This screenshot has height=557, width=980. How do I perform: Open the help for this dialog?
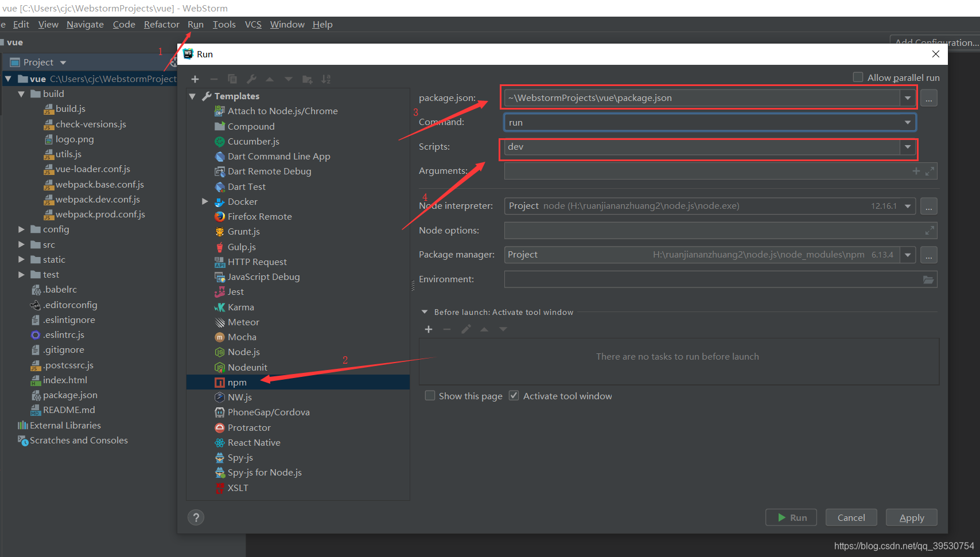click(x=196, y=517)
